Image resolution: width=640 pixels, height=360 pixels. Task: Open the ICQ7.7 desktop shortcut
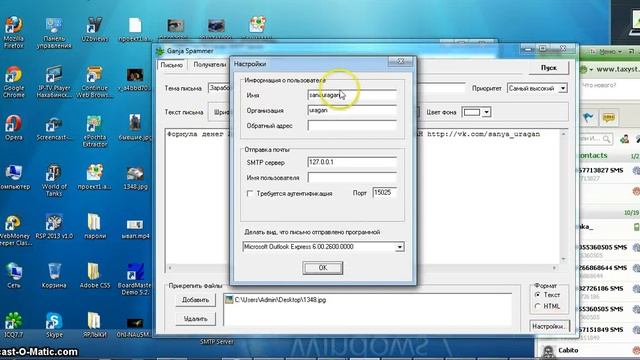tap(13, 324)
